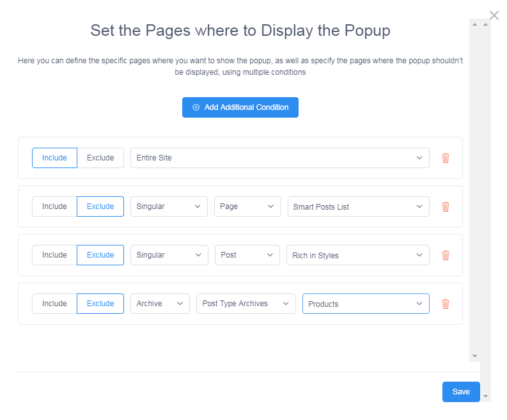Remove the Rich in Styles condition
The image size is (507, 420).
[x=445, y=255]
